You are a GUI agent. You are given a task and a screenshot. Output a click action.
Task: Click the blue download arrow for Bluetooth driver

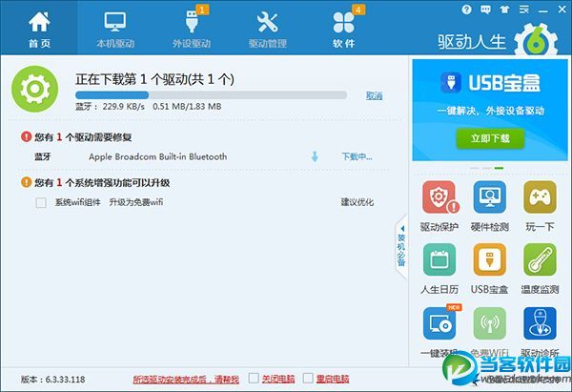[x=315, y=156]
